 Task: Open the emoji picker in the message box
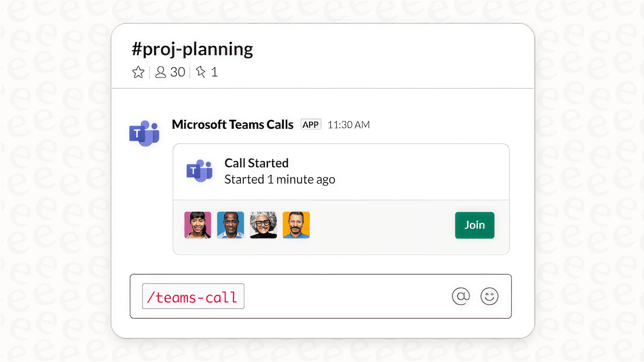point(489,296)
